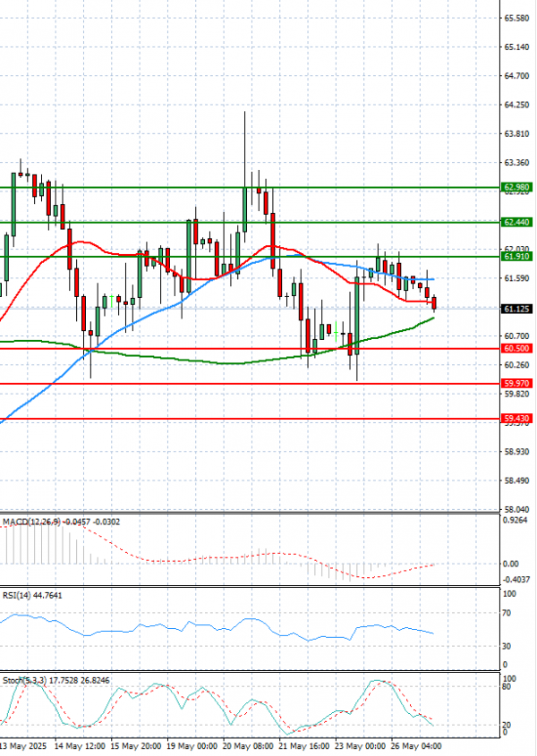This screenshot has width=537, height=756.
Task: Click the 59.820 price axis value
Action: click(516, 394)
